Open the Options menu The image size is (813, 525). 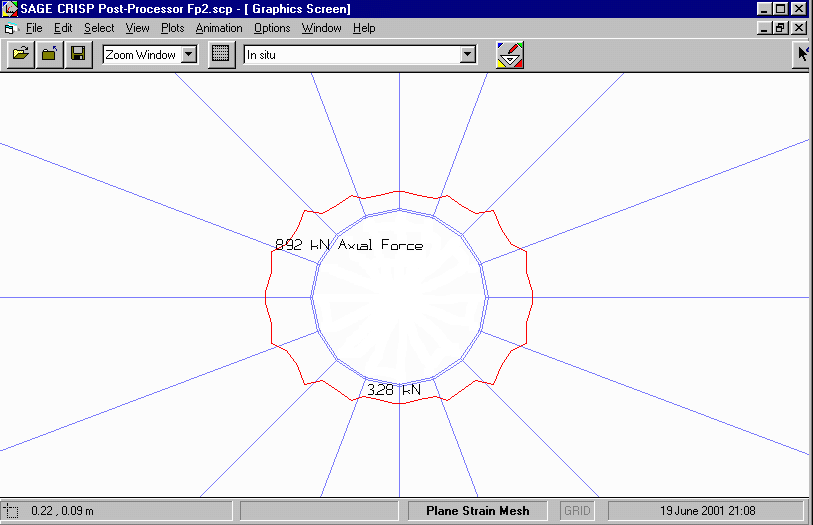(x=272, y=28)
